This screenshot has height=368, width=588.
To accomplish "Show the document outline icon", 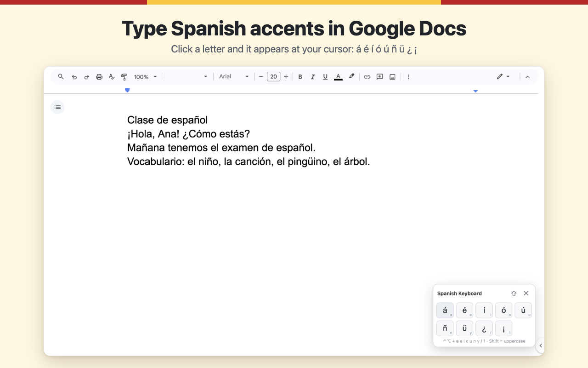I will click(57, 107).
